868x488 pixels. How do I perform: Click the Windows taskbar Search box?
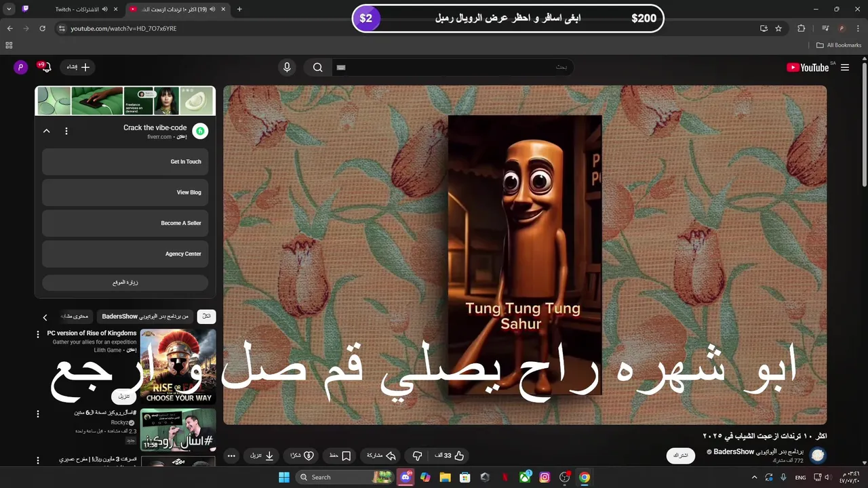pos(345,477)
